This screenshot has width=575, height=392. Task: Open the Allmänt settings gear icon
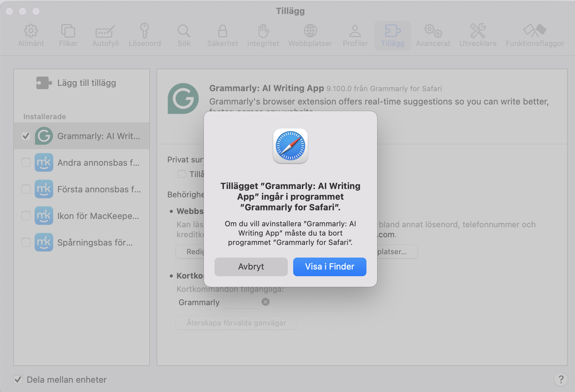click(31, 31)
